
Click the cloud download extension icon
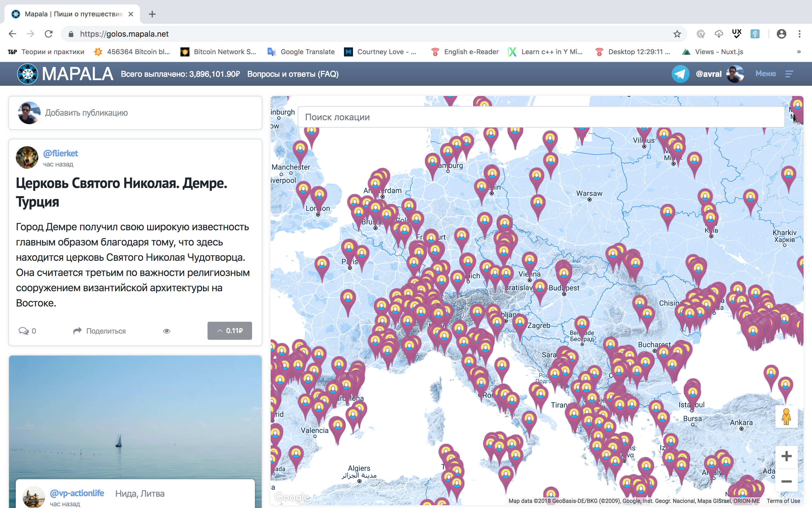point(719,34)
